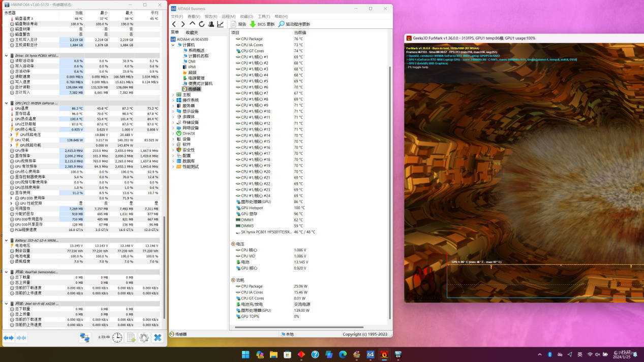This screenshot has height=362, width=644.
Task: Open File Explorer from the taskbar
Action: point(273,354)
